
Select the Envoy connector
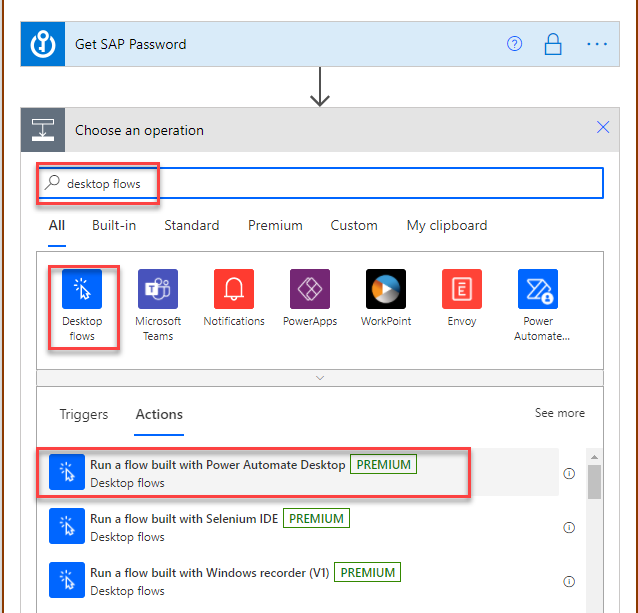[462, 298]
